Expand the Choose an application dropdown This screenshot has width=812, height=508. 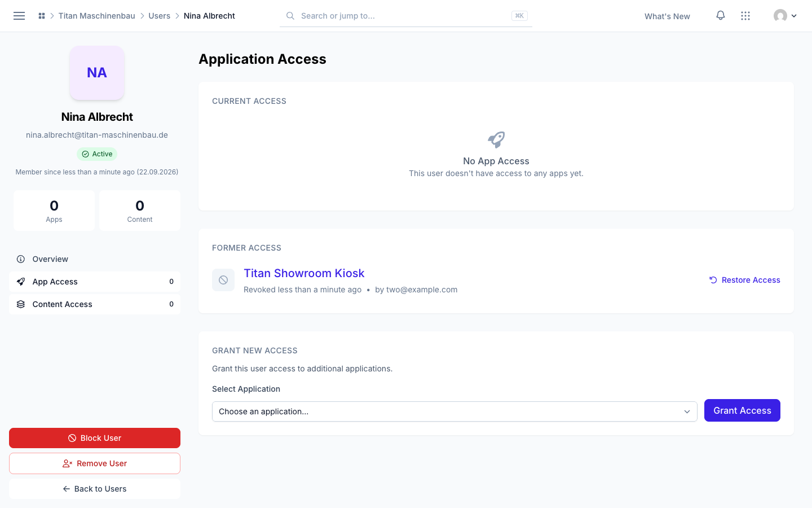pos(454,411)
